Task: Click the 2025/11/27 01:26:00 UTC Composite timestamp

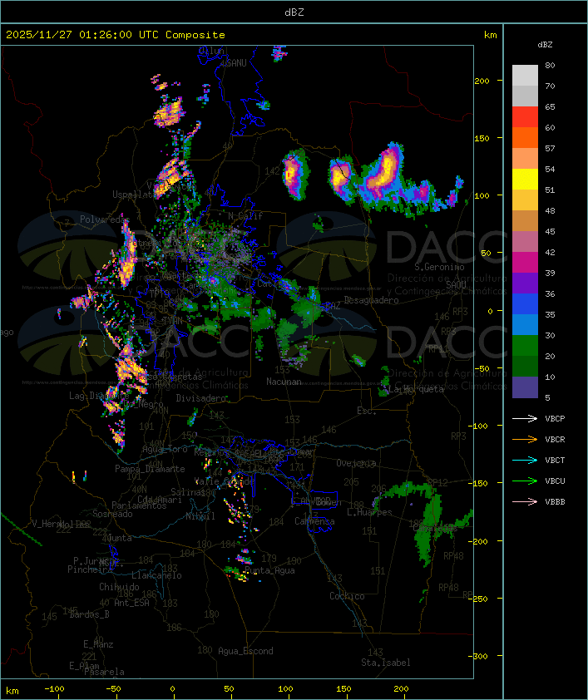Action: pos(116,35)
